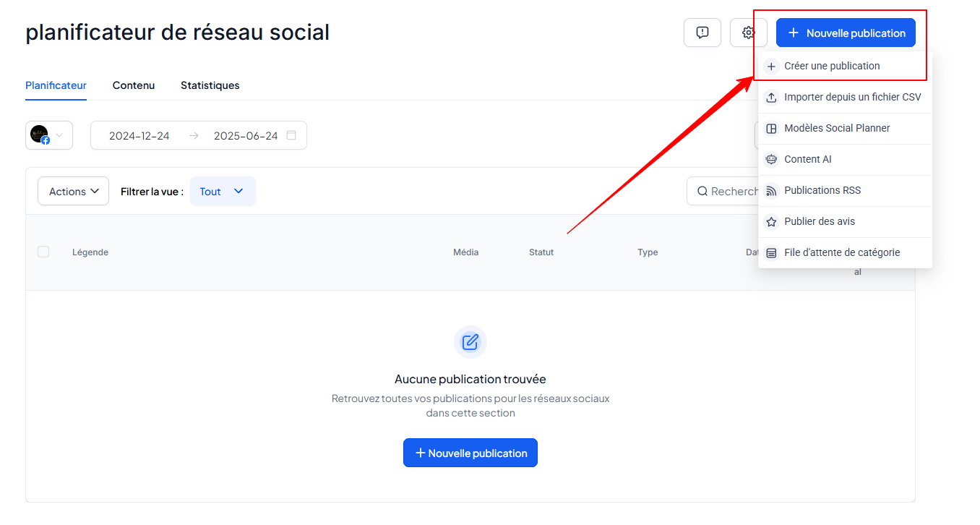This screenshot has height=525, width=980.
Task: Click the Modèles Social Planner template icon
Action: tap(771, 128)
